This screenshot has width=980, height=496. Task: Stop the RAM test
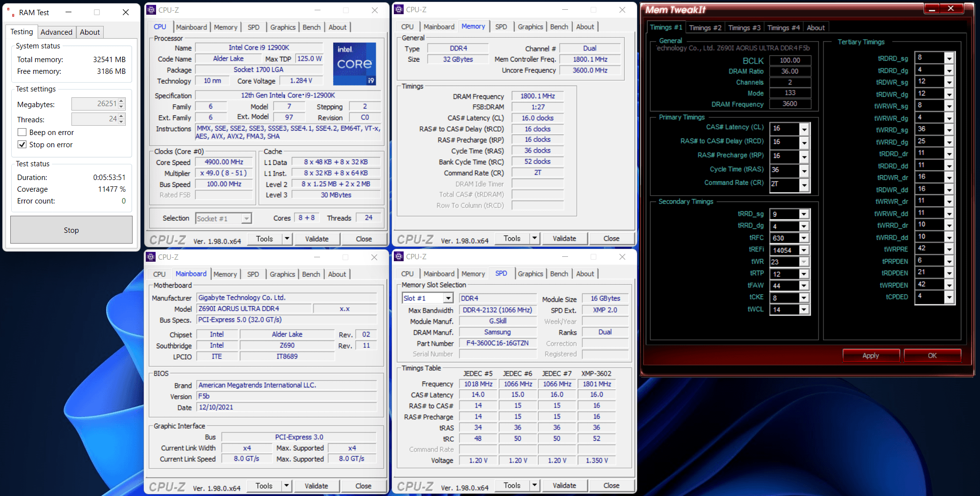pyautogui.click(x=71, y=230)
